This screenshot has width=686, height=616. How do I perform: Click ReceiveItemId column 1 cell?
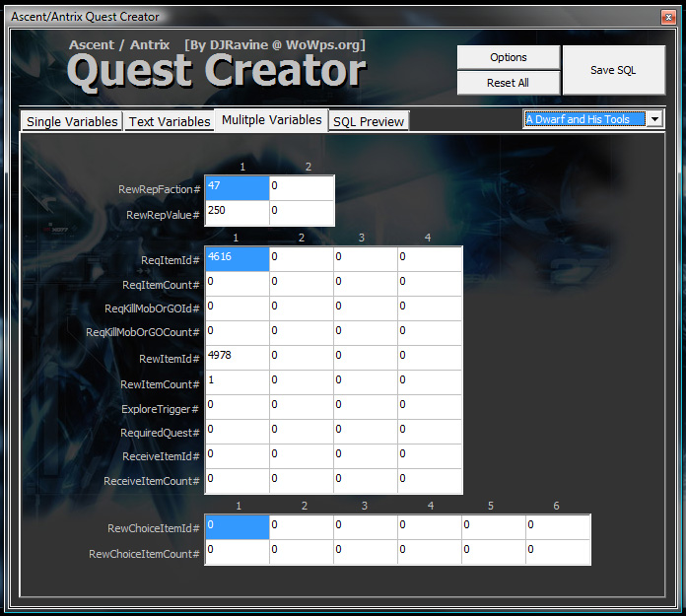click(x=238, y=456)
